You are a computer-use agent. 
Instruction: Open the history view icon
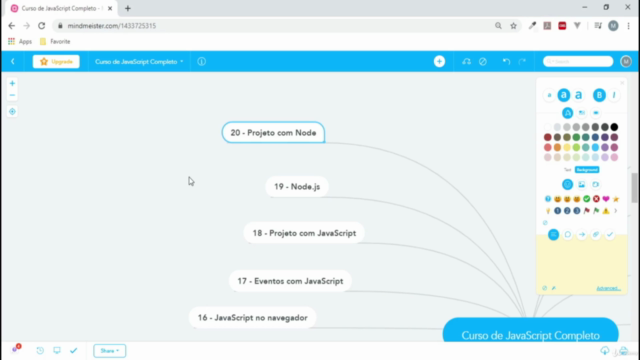tap(40, 351)
